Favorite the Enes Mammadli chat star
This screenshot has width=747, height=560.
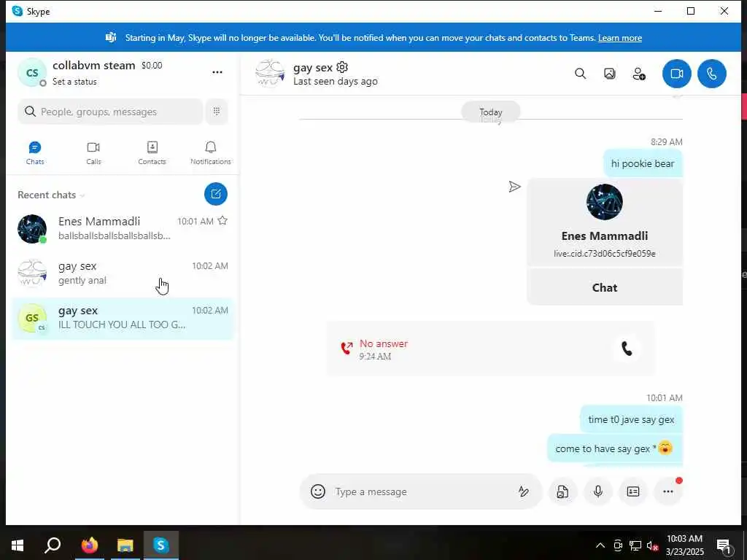[222, 220]
